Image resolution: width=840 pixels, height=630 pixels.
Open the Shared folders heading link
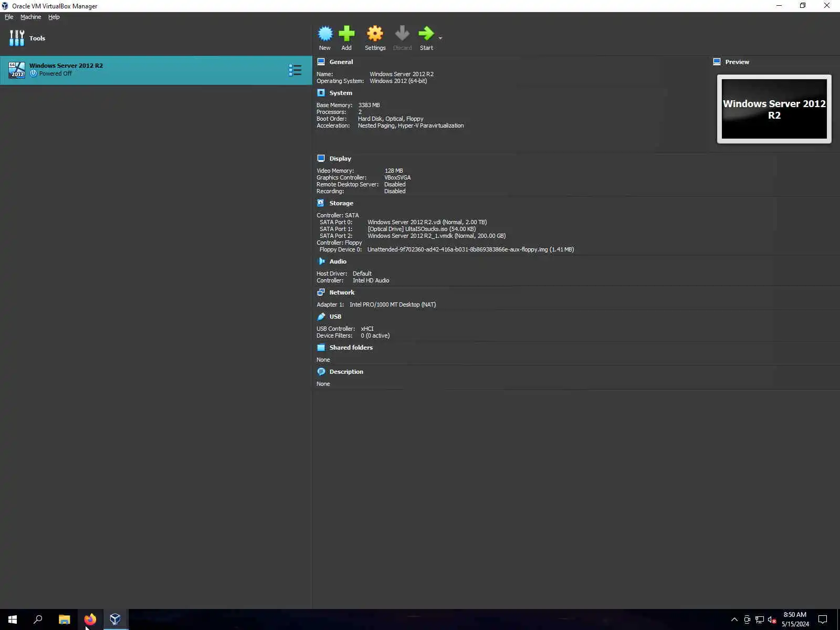(x=351, y=348)
